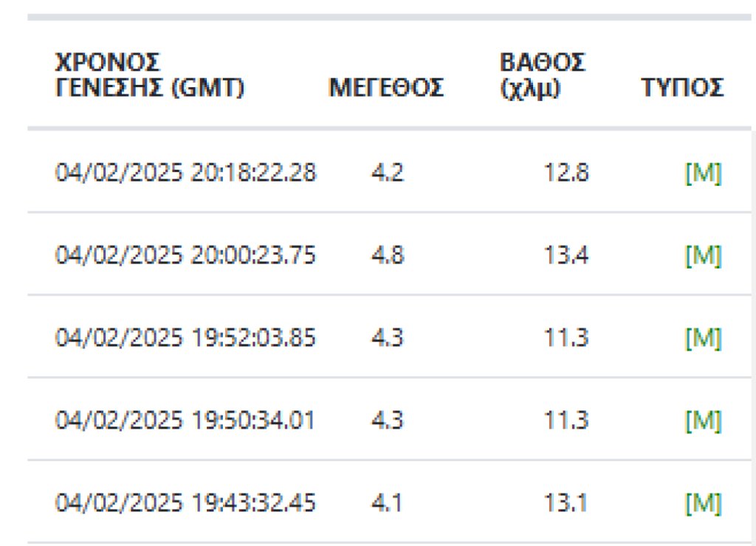
Task: Select the timestamp 04/02/2025 19:50:34.01
Action: pyautogui.click(x=185, y=421)
